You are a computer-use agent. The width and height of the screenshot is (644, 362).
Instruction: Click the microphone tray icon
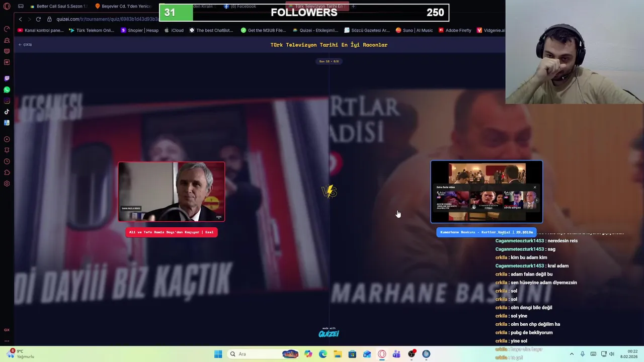click(583, 354)
